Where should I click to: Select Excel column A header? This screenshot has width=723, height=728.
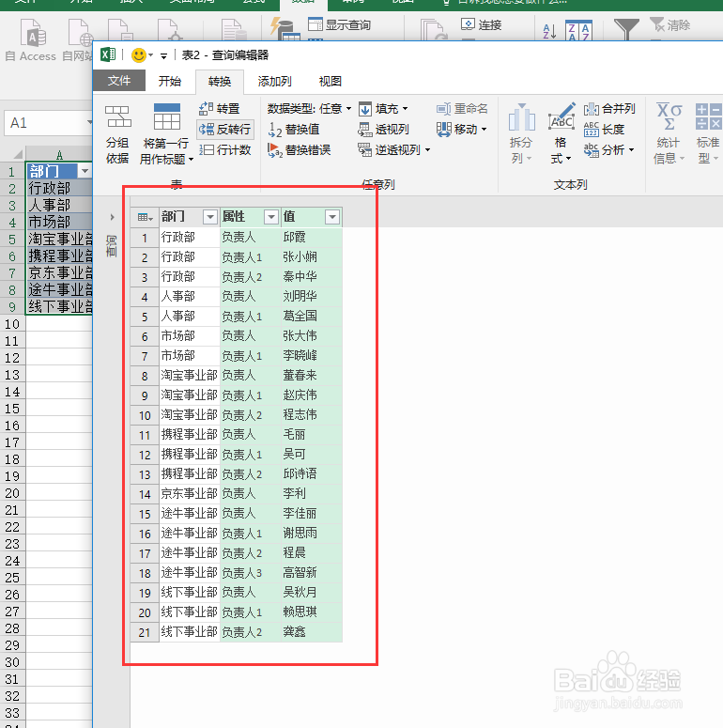(x=59, y=155)
